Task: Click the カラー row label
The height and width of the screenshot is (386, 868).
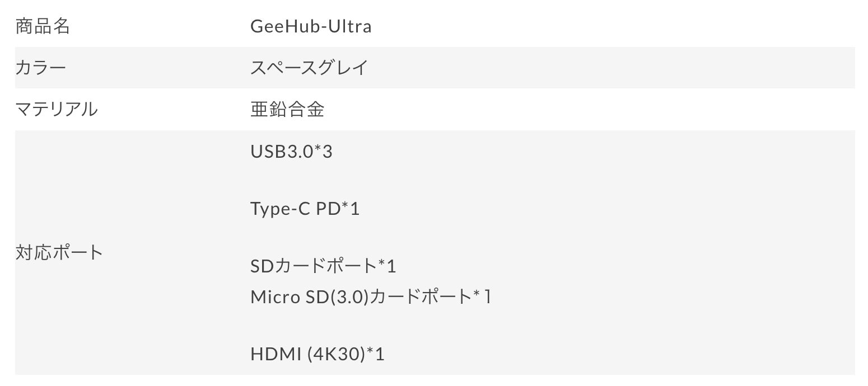Action: (x=40, y=68)
